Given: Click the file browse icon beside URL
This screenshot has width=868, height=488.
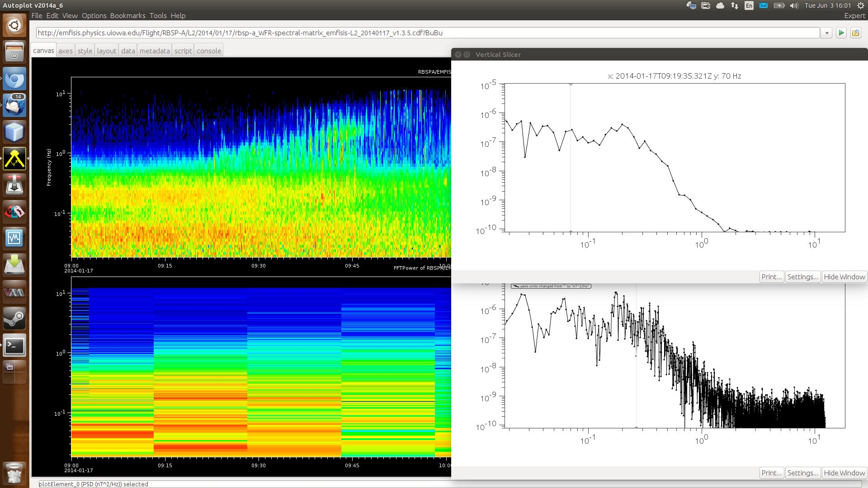Looking at the screenshot, I should [x=855, y=33].
